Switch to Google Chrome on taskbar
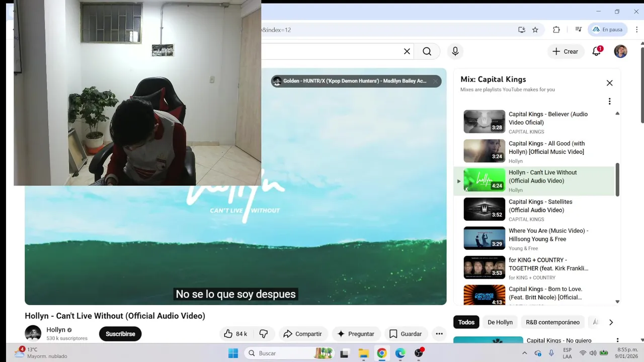 pos(382,353)
